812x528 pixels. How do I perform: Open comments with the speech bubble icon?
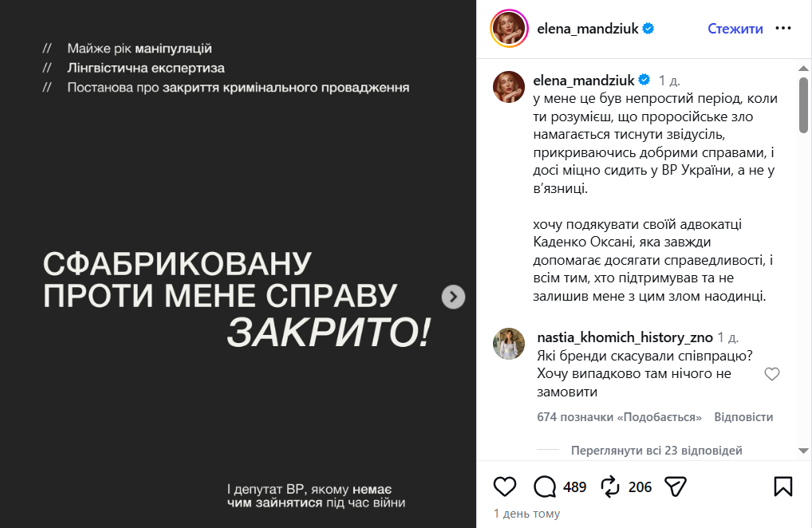pyautogui.click(x=544, y=484)
